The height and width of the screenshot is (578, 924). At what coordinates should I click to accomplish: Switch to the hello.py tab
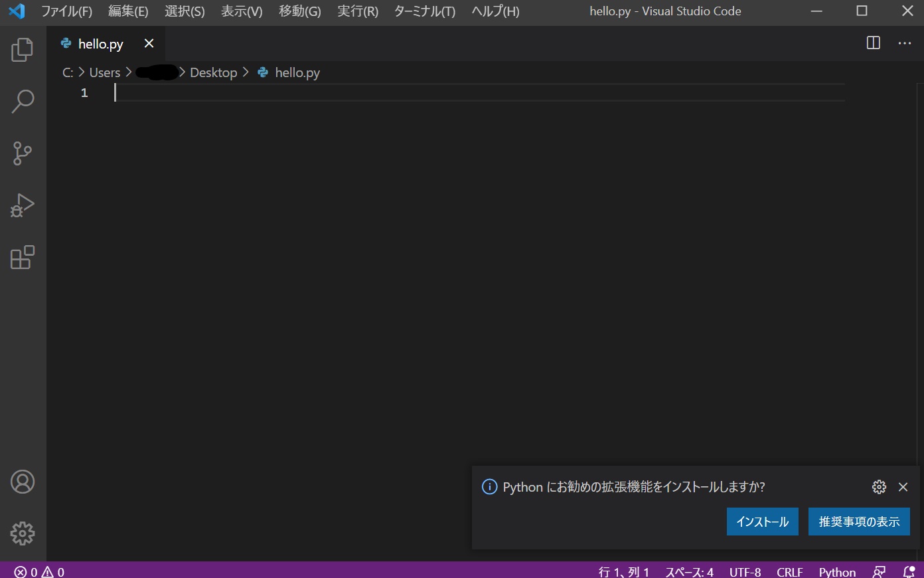click(100, 43)
